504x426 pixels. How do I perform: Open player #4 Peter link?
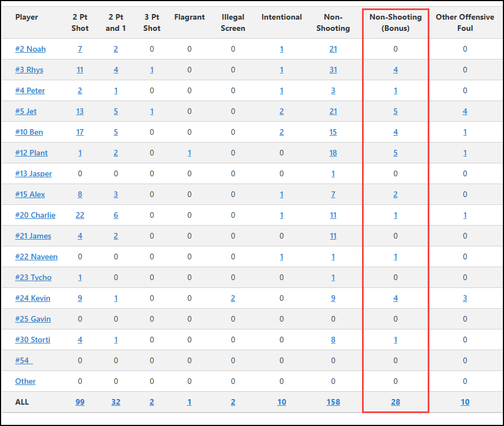30,91
